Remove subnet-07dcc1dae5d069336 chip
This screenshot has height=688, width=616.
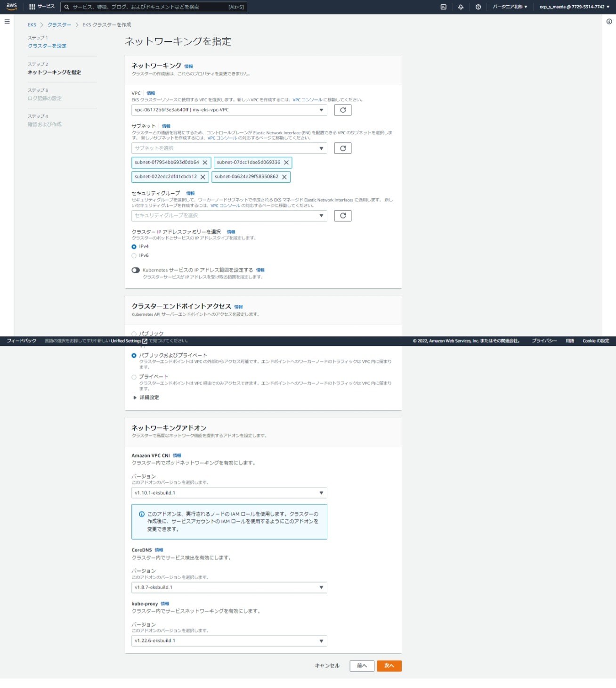286,163
